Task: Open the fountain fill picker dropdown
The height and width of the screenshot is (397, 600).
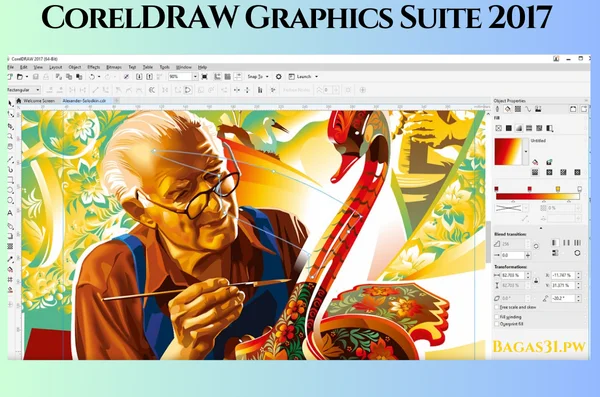Action: [x=526, y=151]
